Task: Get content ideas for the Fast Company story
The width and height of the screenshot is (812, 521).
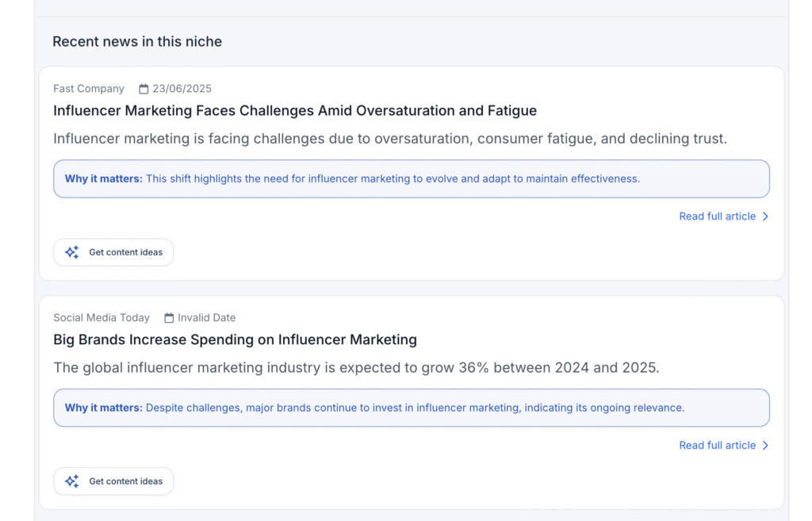Action: tap(113, 252)
